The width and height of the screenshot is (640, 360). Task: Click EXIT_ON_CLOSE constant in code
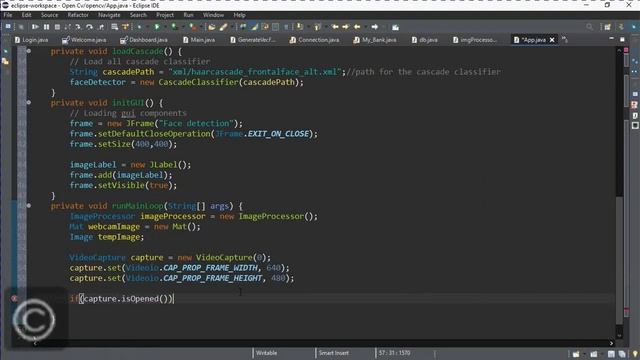click(278, 133)
